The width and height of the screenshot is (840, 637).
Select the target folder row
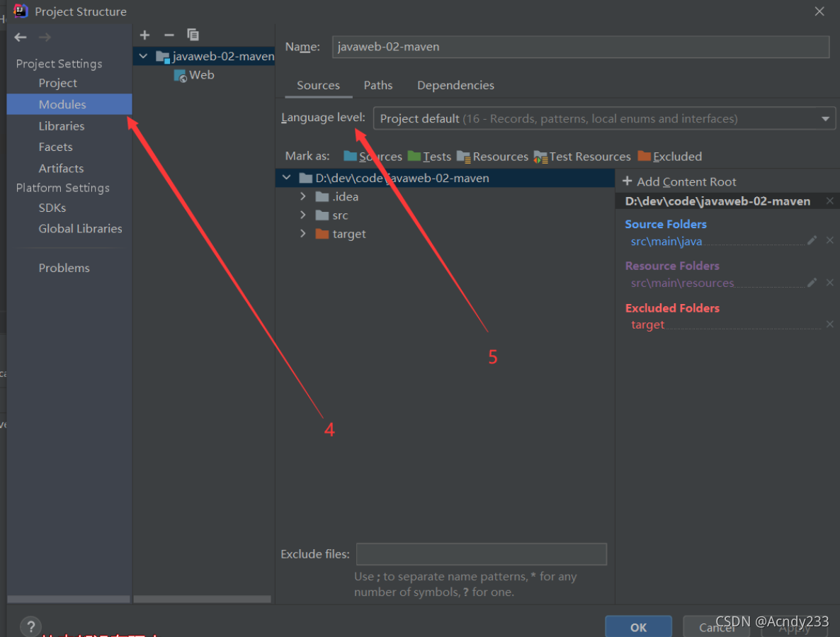point(445,234)
